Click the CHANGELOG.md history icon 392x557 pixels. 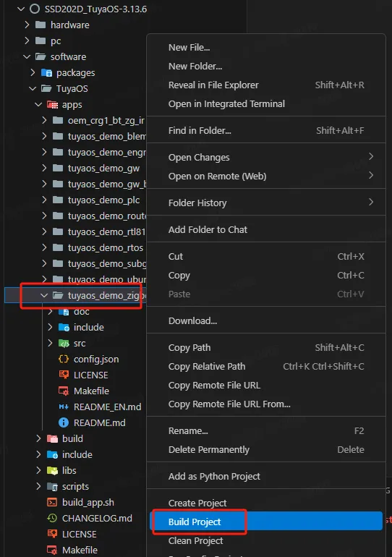pyautogui.click(x=52, y=518)
